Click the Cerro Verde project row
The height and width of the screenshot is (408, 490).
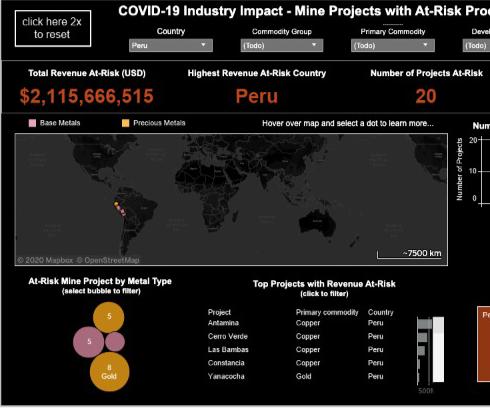[296, 336]
